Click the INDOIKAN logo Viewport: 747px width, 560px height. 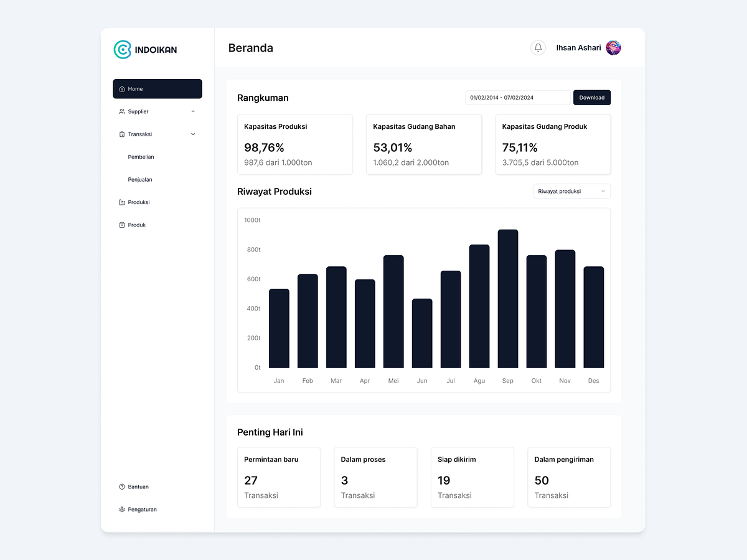(144, 50)
